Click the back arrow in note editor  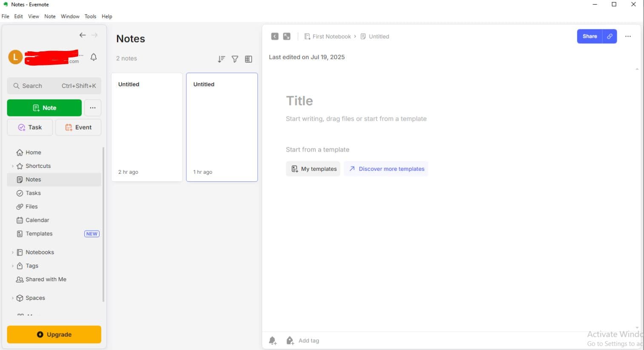point(274,36)
